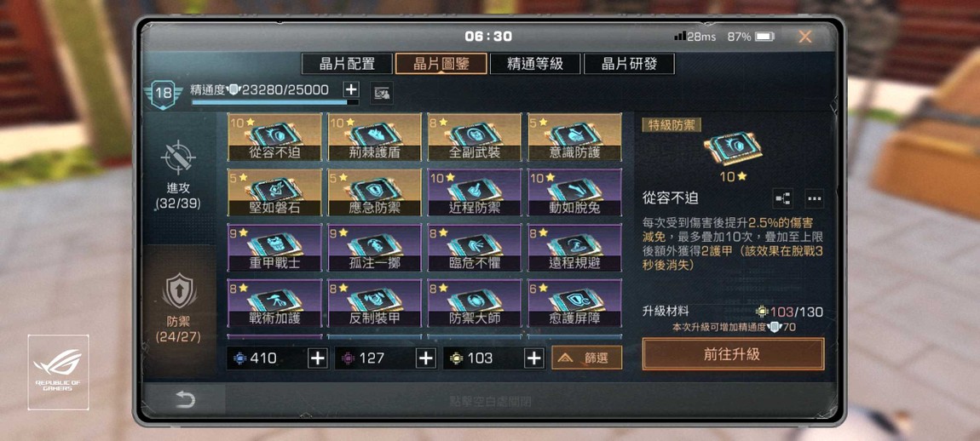Select the 防禦 defense shield category
Image resolution: width=980 pixels, height=441 pixels.
(x=179, y=292)
